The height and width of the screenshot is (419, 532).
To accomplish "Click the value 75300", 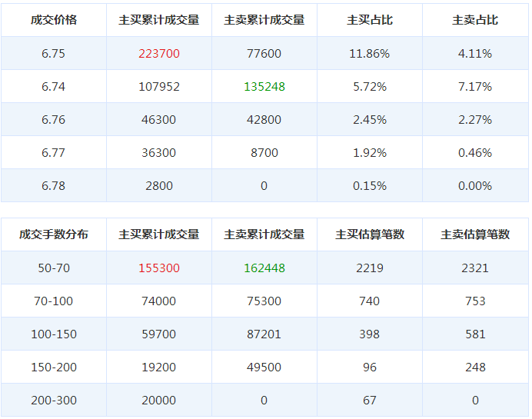I will 264,301.
